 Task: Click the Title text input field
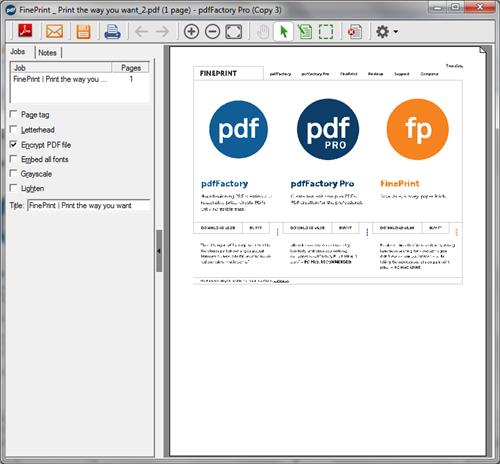coord(89,205)
